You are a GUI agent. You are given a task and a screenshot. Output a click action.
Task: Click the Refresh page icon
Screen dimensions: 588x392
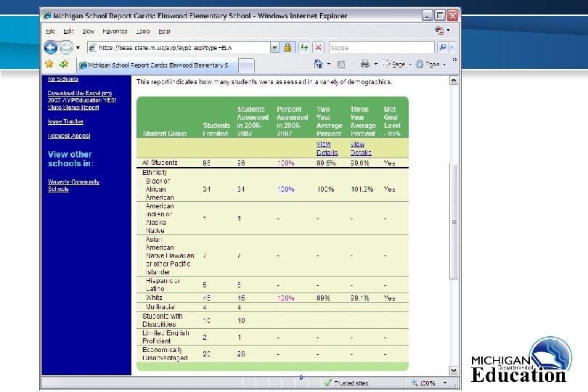pos(304,47)
